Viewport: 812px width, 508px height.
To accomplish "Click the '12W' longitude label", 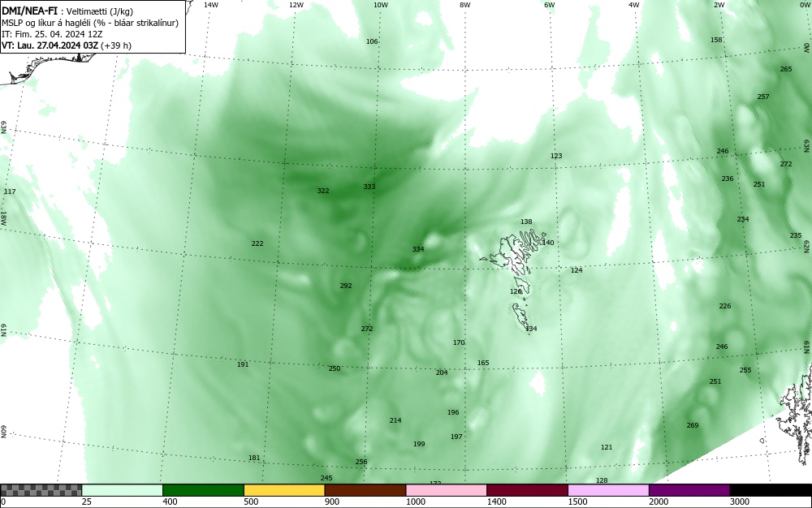I will [x=296, y=5].
